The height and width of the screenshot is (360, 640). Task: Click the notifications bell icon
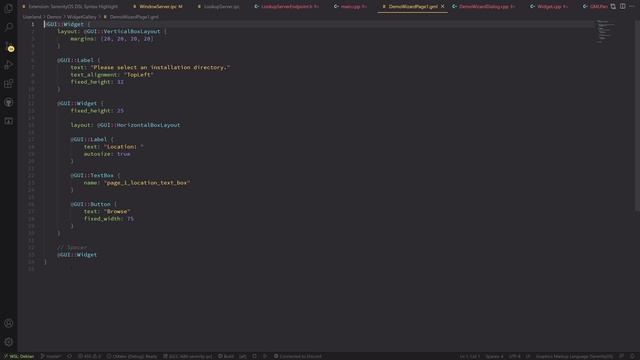click(x=632, y=356)
